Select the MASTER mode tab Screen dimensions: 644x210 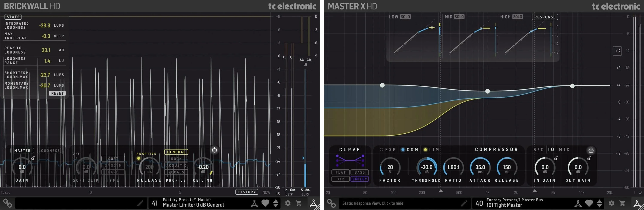pos(22,151)
